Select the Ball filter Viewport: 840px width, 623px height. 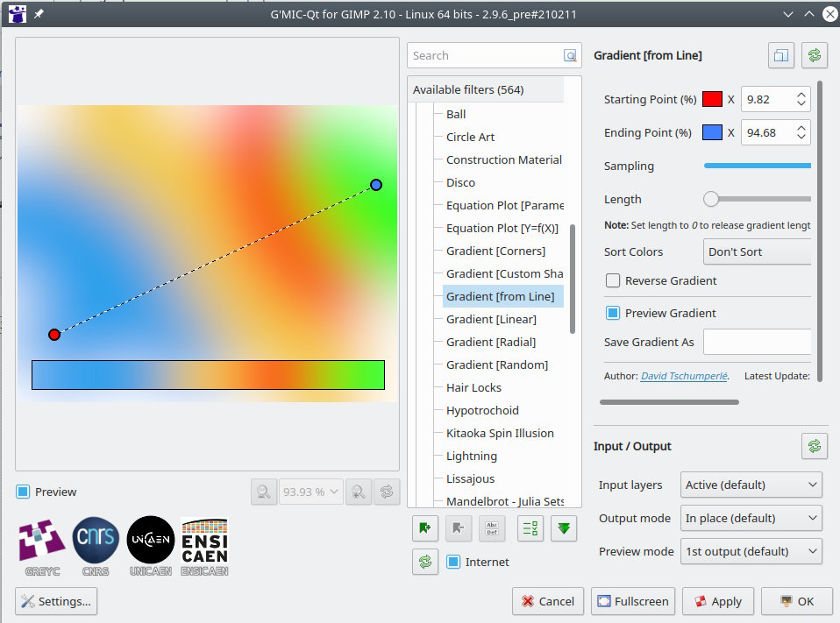456,114
